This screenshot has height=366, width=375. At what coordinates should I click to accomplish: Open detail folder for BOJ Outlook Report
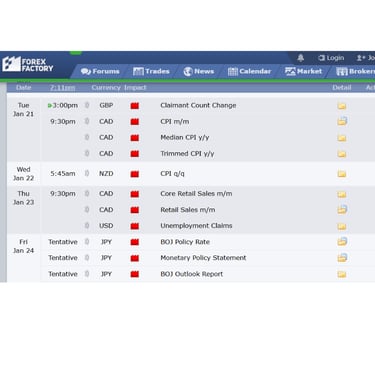[x=342, y=274]
